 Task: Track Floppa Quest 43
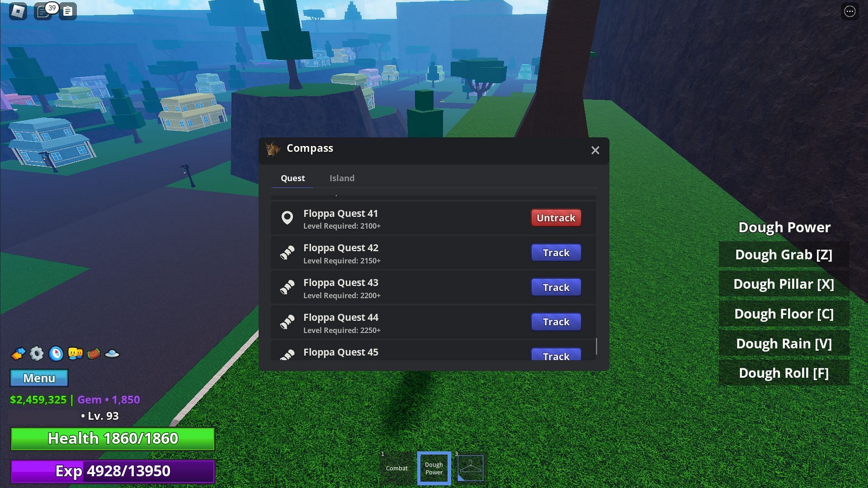pos(556,287)
